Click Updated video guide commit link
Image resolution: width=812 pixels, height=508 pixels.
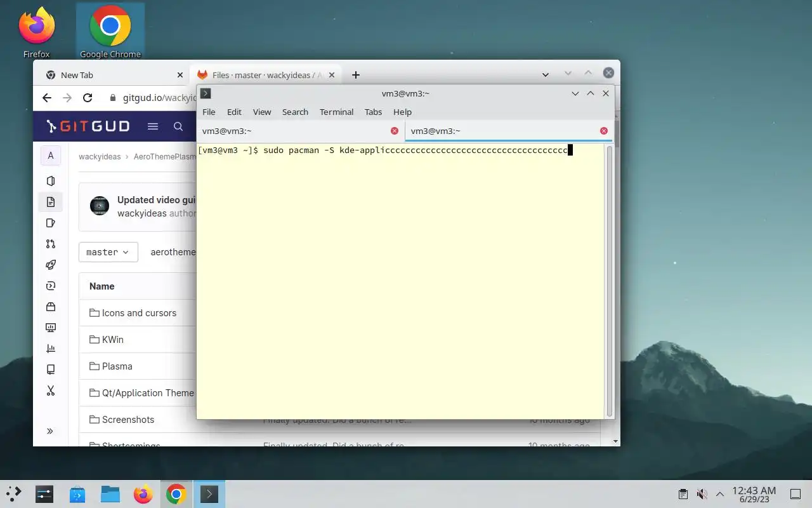[156, 200]
